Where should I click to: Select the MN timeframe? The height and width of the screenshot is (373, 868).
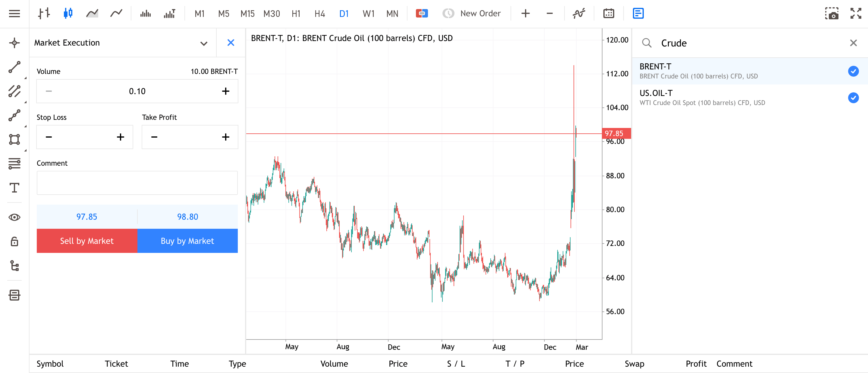tap(392, 14)
